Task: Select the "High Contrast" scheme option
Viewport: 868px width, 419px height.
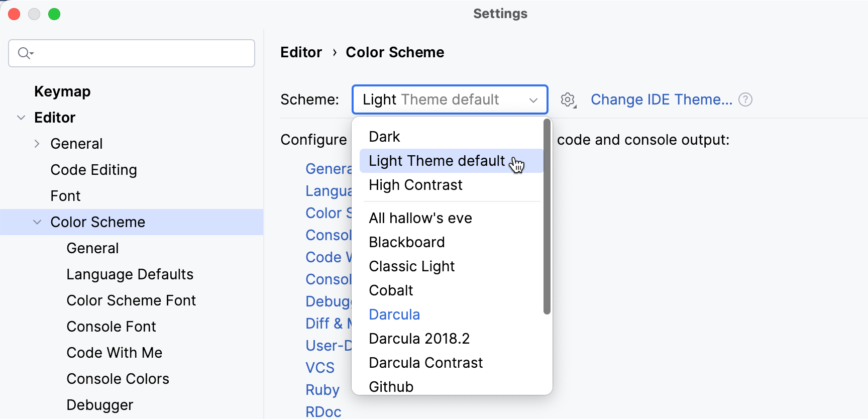Action: [415, 185]
